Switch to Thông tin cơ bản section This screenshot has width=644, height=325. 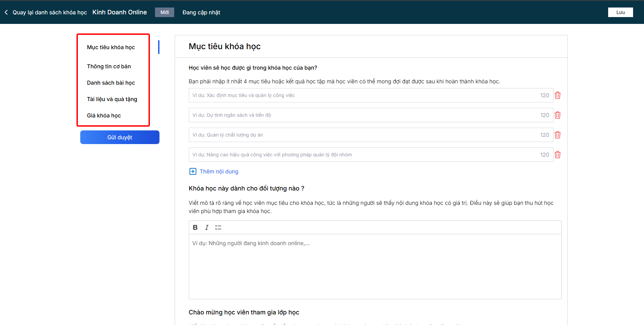pyautogui.click(x=109, y=66)
